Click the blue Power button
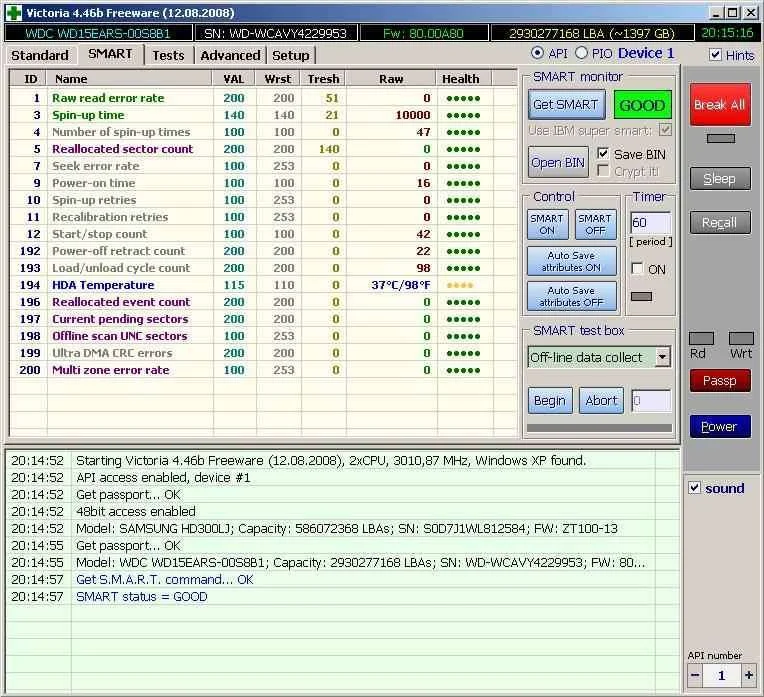 point(719,427)
